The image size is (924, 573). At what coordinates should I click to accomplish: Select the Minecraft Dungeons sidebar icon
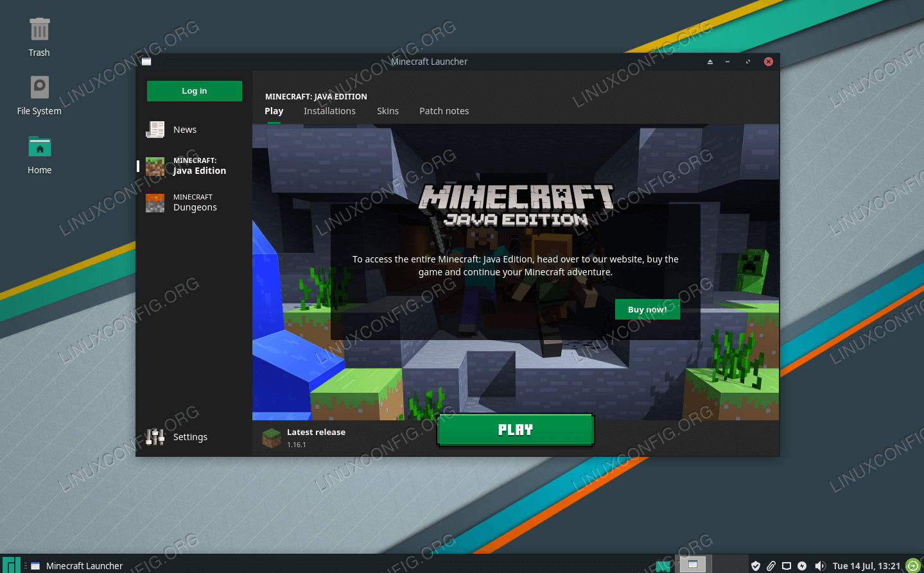click(155, 203)
